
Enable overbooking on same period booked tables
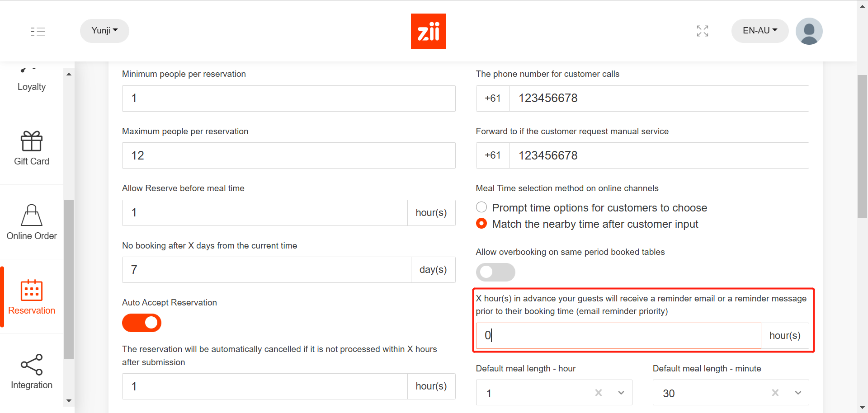[495, 272]
